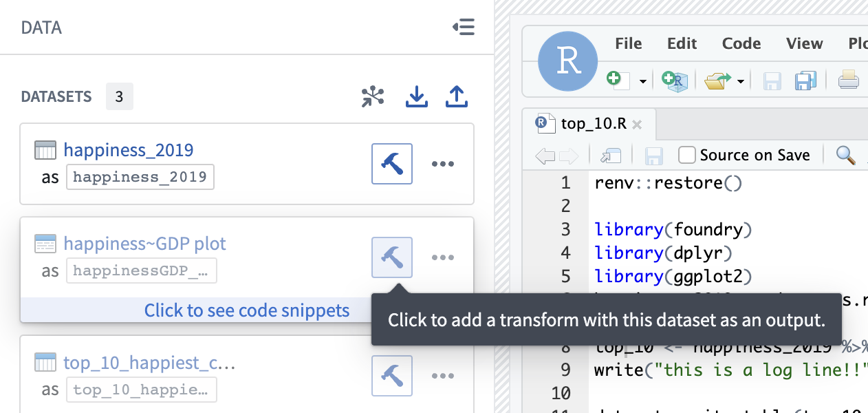Show editor in new window
The width and height of the screenshot is (868, 413).
coord(610,156)
